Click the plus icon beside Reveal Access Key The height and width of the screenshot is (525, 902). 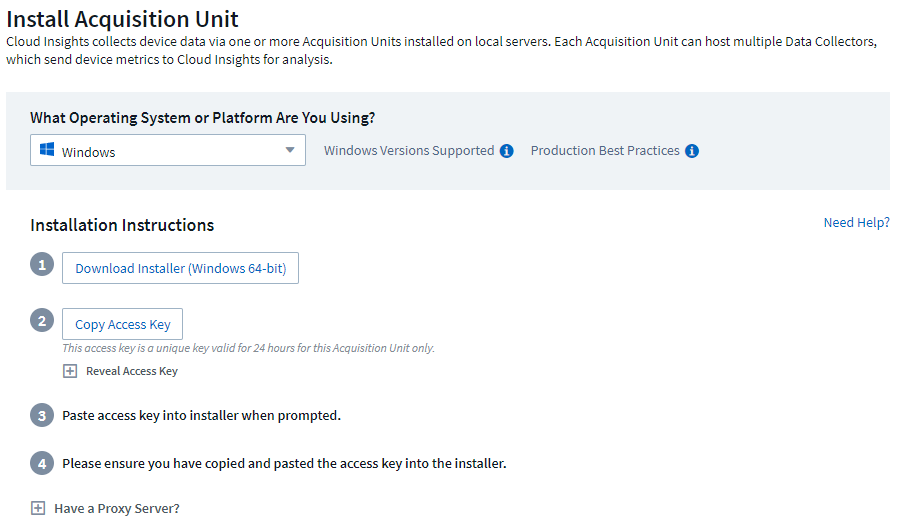click(x=70, y=371)
